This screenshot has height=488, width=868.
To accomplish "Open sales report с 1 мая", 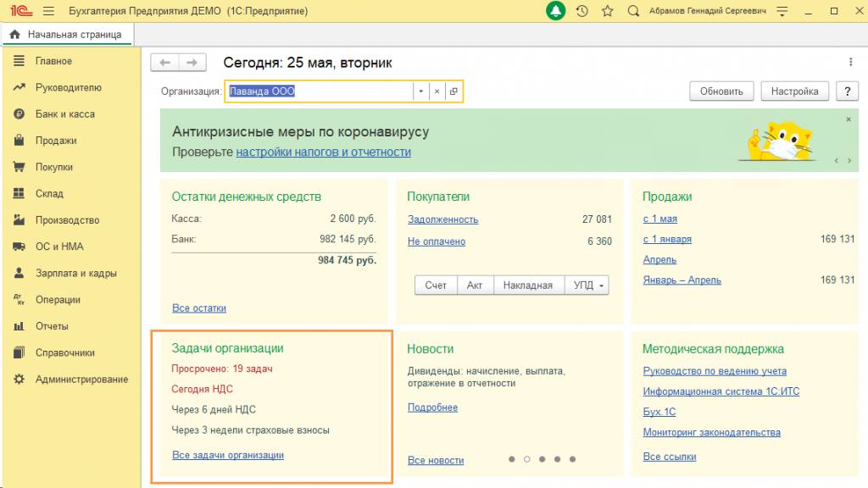I will click(659, 219).
